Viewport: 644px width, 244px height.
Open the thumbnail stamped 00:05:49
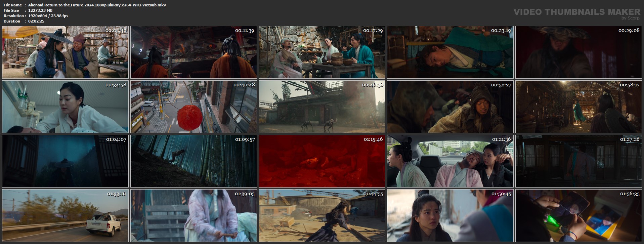click(x=65, y=52)
